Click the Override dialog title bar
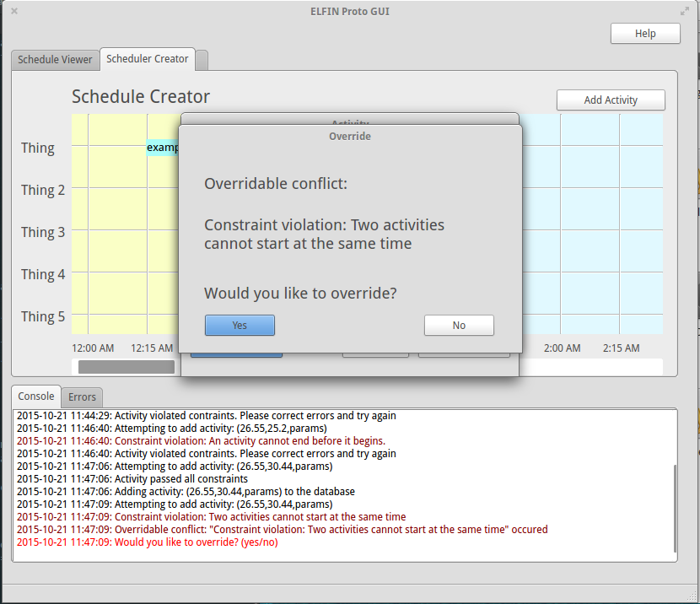Viewport: 700px width, 604px height. coord(350,136)
